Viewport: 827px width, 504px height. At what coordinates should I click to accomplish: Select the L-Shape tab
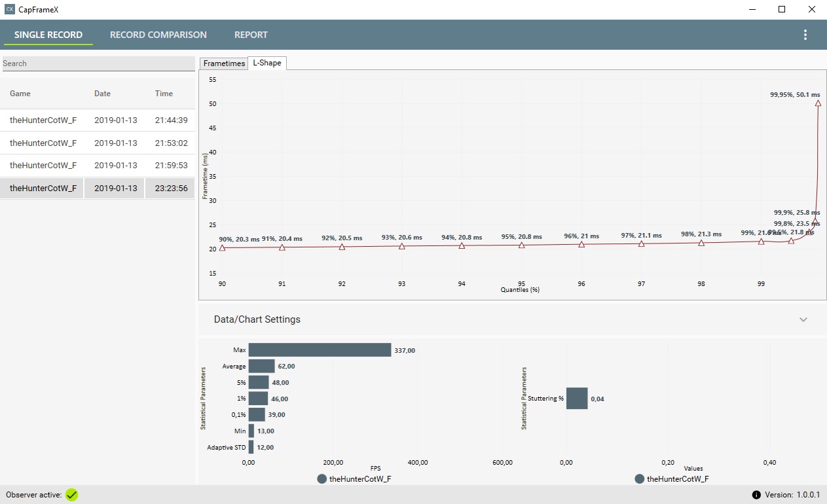click(x=267, y=63)
